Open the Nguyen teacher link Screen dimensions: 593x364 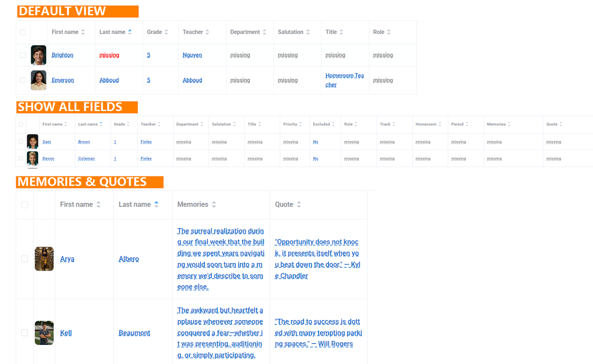192,55
